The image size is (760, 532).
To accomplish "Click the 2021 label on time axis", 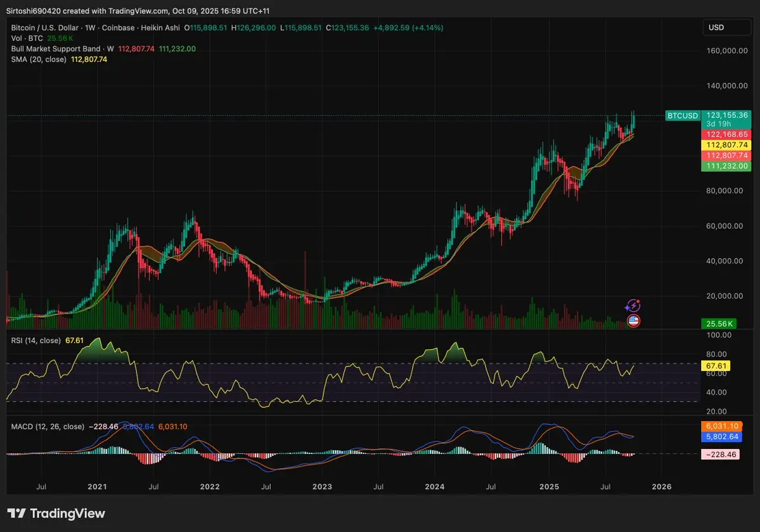I will tap(97, 486).
